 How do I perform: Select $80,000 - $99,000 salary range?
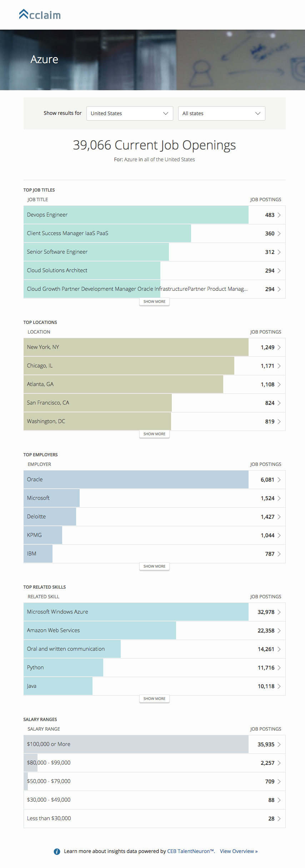point(49,763)
